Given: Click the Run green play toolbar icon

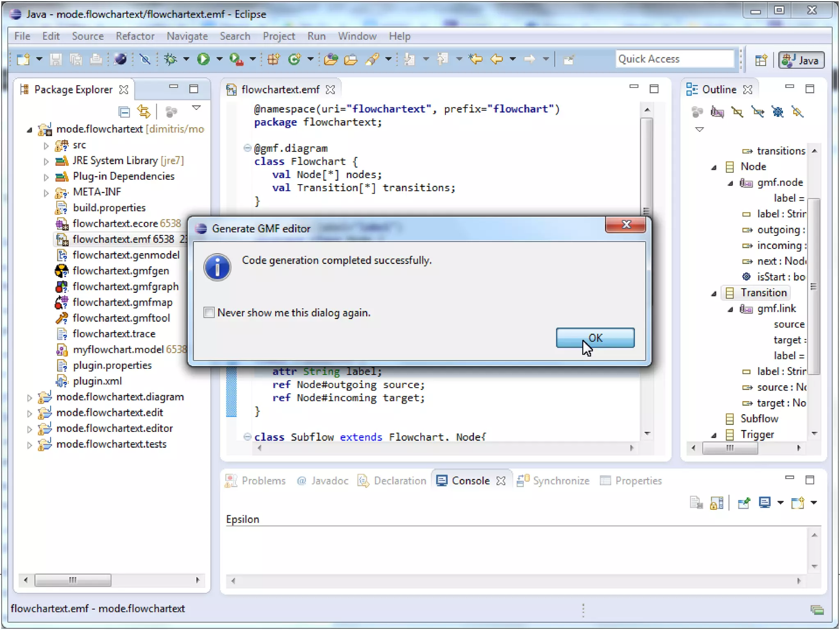Looking at the screenshot, I should [x=203, y=59].
